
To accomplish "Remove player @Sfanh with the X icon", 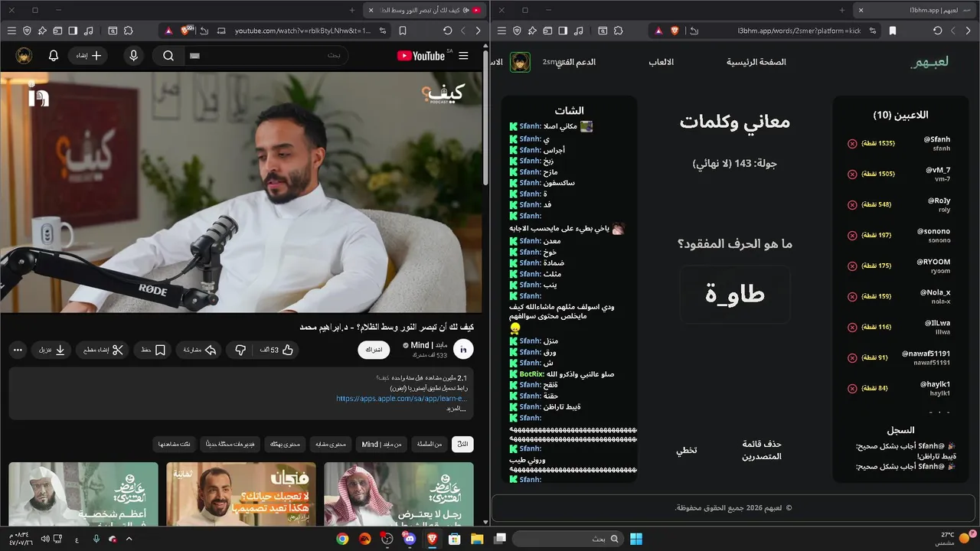I will [x=852, y=144].
